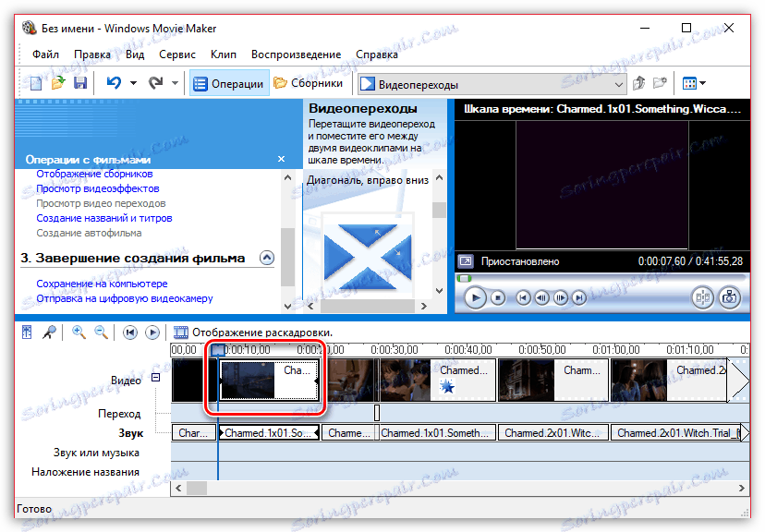
Task: Set audio levels icon on timeline toolbar
Action: pyautogui.click(x=27, y=332)
